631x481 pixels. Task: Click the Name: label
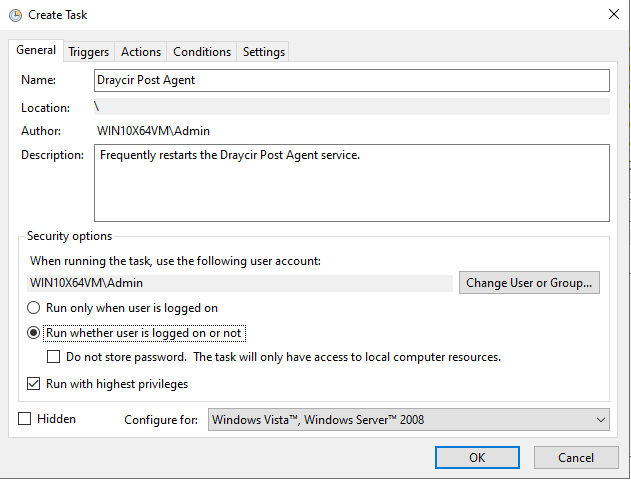[39, 80]
